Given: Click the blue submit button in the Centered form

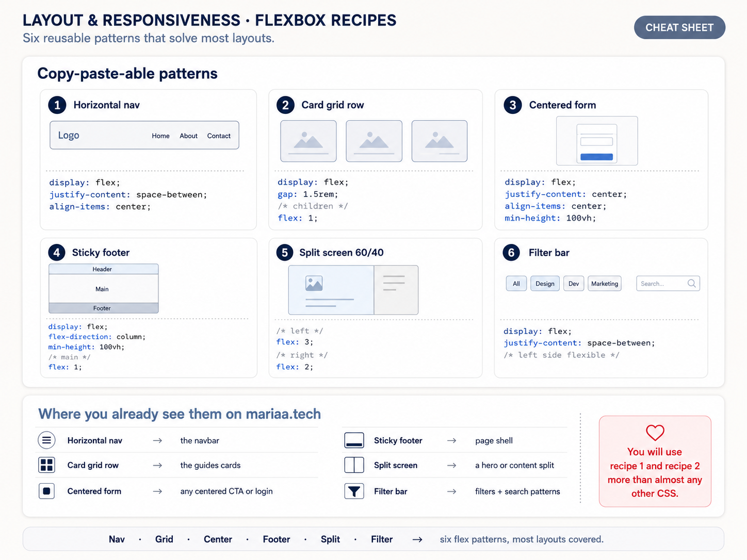Looking at the screenshot, I should click(596, 157).
